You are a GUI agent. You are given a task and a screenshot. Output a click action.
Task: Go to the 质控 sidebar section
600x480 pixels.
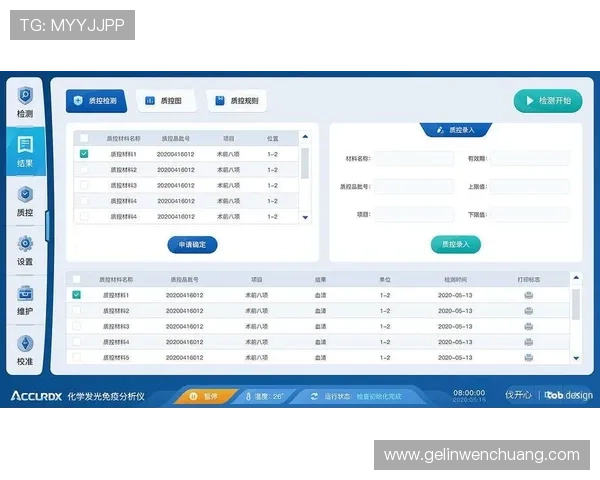(x=25, y=201)
